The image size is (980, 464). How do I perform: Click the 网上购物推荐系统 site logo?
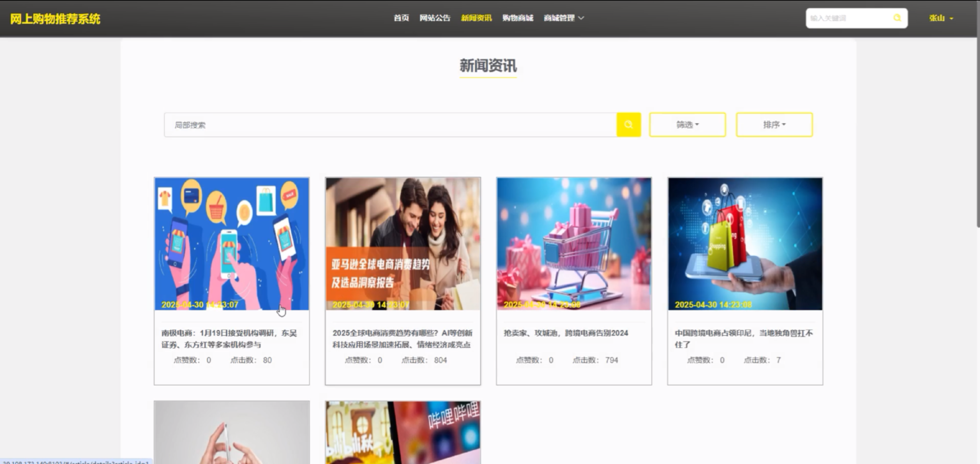[x=55, y=19]
